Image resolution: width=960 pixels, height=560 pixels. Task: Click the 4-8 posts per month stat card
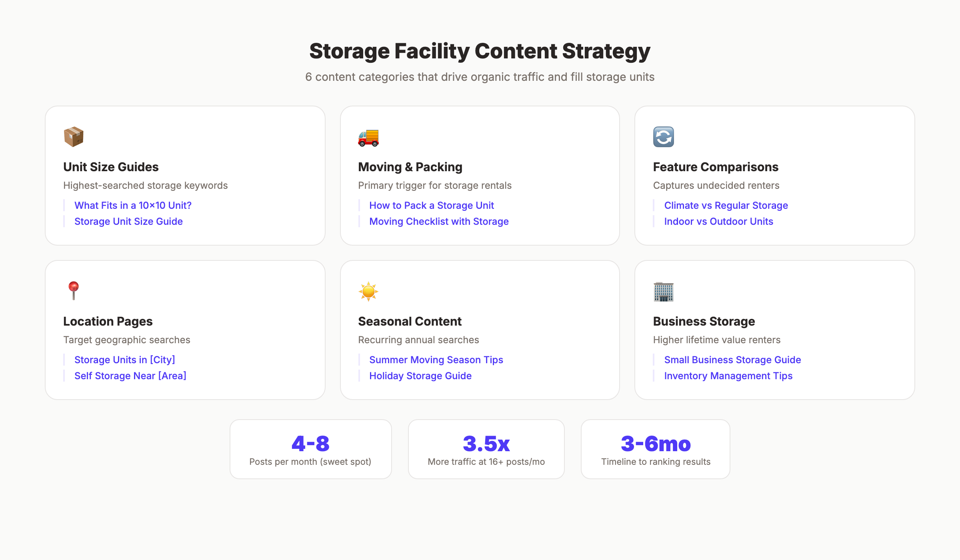311,449
